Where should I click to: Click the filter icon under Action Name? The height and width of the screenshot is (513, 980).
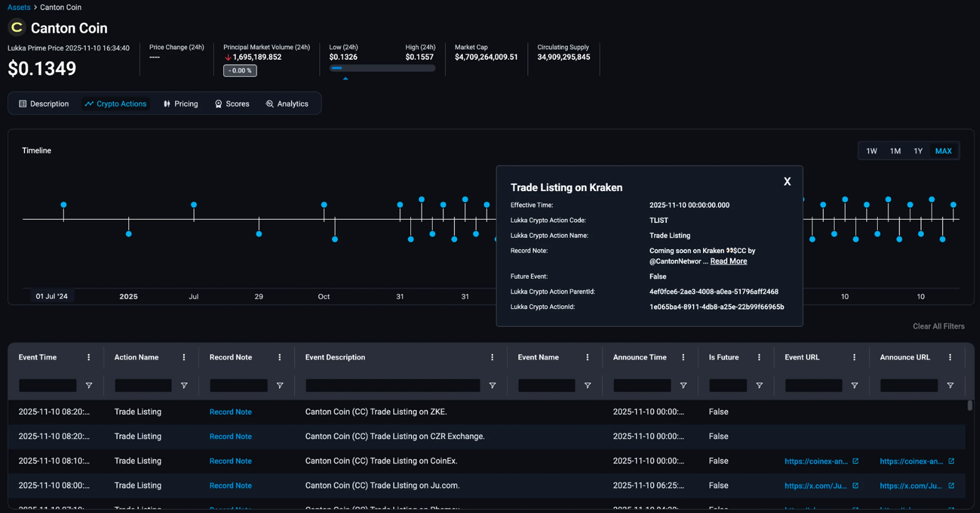click(x=184, y=385)
